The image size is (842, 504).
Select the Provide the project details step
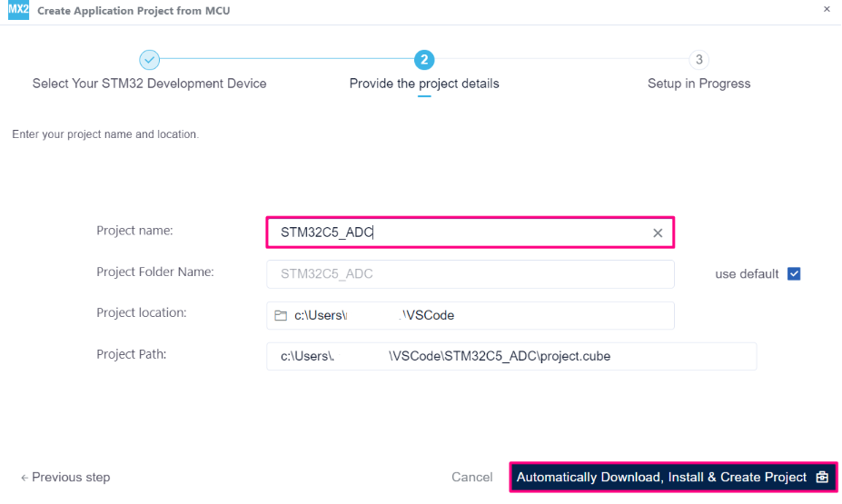coord(424,84)
